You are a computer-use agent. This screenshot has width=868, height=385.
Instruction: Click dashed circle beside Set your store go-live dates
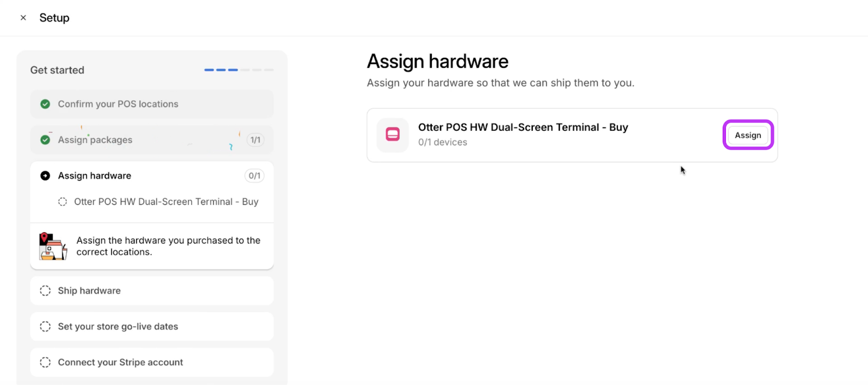point(46,326)
